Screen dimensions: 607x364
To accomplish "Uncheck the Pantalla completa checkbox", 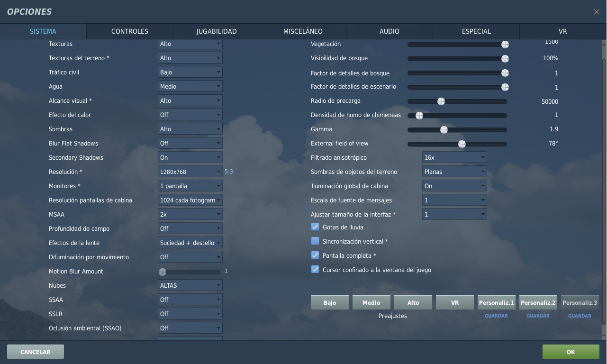I will point(315,255).
